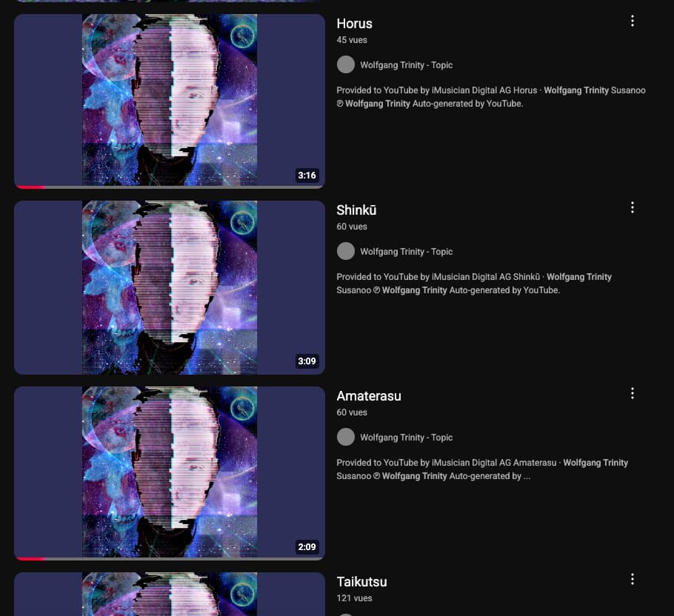Open the three-dot menu for Shinkū
The height and width of the screenshot is (616, 674).
pyautogui.click(x=632, y=207)
